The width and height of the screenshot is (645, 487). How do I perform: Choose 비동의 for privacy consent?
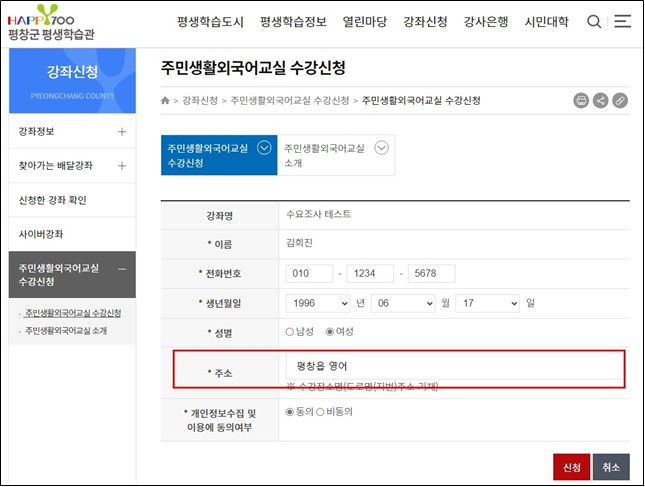tap(320, 411)
